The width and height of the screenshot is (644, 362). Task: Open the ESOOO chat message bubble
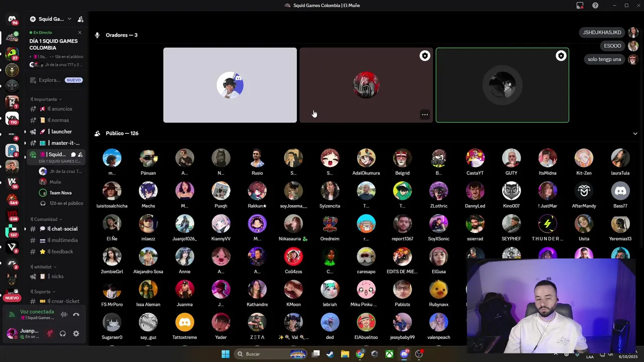[612, 46]
